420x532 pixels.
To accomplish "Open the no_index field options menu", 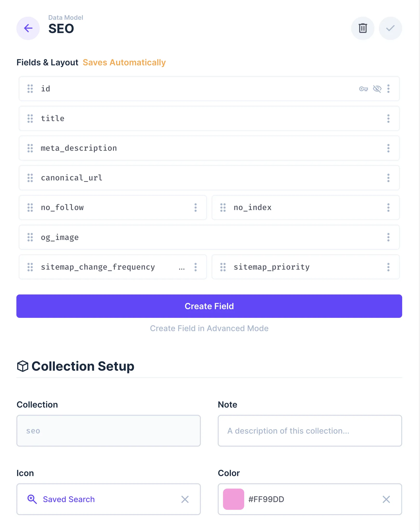I will tap(388, 208).
